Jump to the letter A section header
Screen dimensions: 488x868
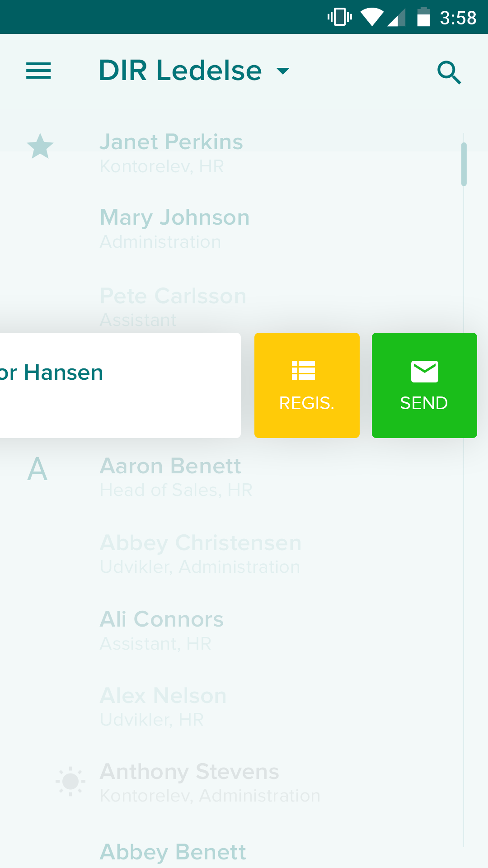coord(38,469)
